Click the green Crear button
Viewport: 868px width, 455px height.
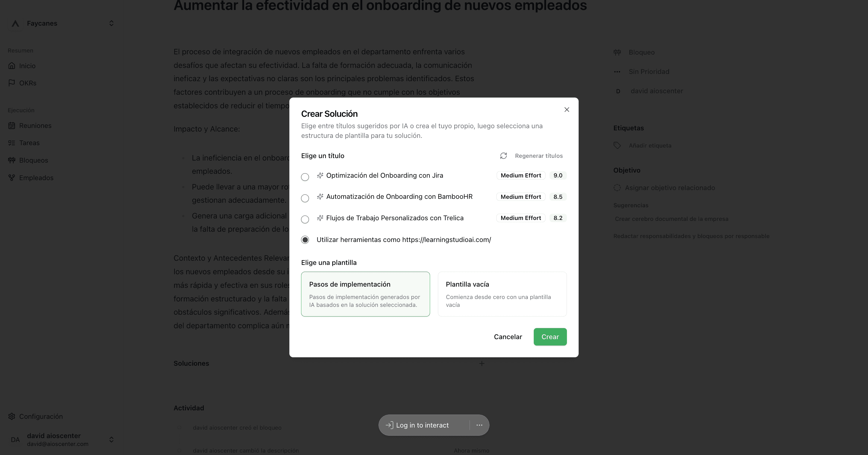pos(550,337)
